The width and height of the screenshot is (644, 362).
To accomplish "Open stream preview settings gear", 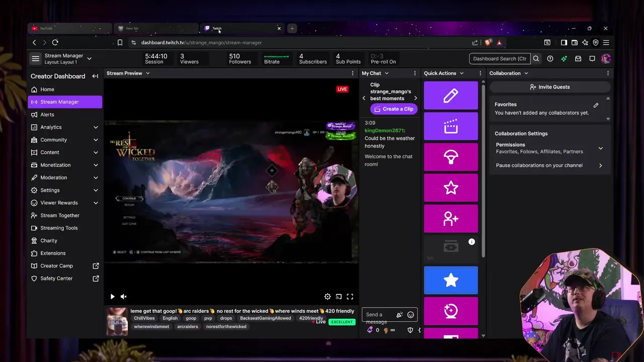I will [328, 297].
